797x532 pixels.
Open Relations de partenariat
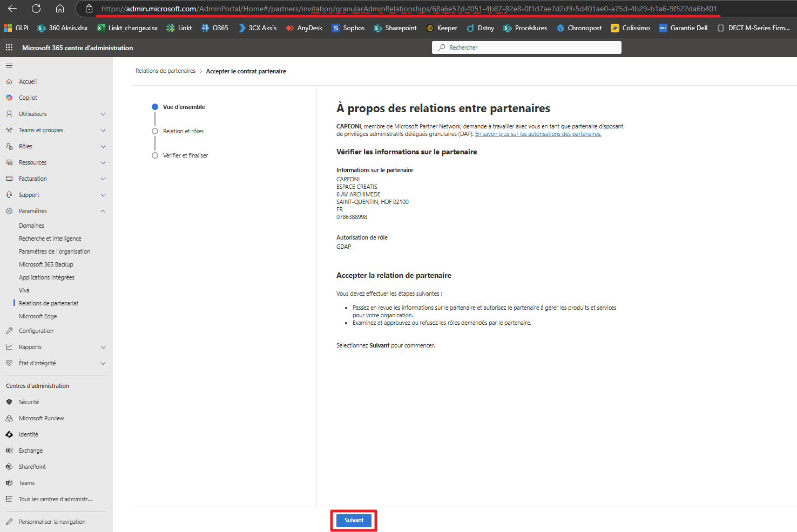click(x=49, y=303)
